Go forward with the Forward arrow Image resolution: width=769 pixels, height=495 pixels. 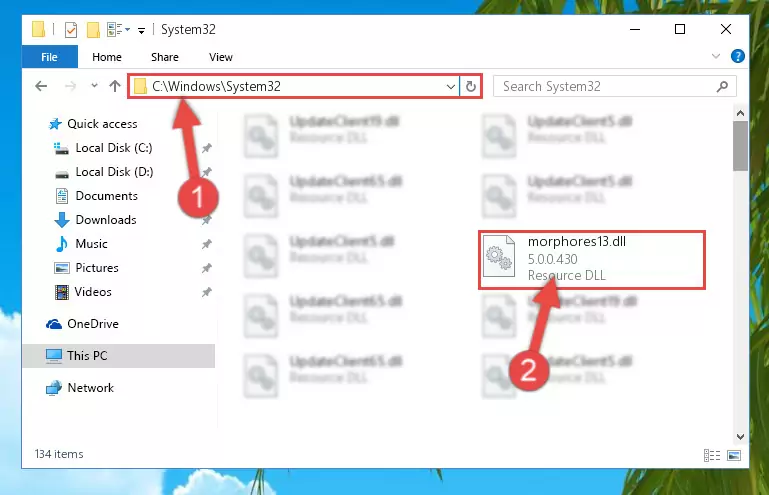(71, 86)
